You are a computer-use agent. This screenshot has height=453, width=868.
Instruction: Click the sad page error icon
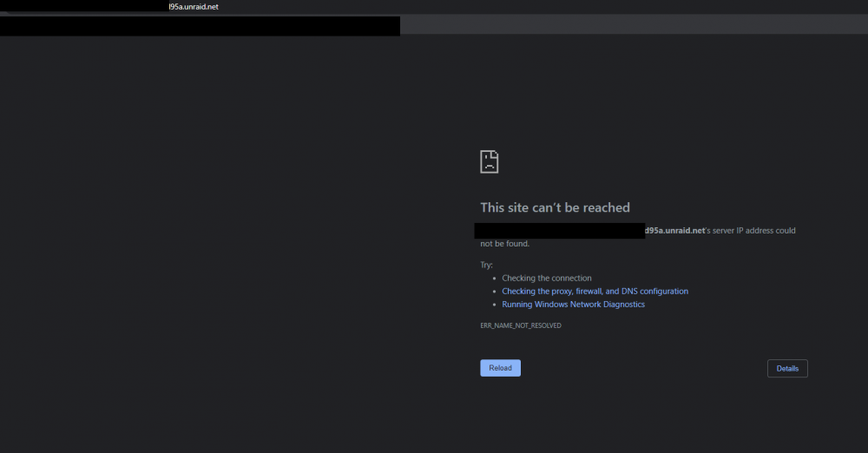tap(490, 161)
